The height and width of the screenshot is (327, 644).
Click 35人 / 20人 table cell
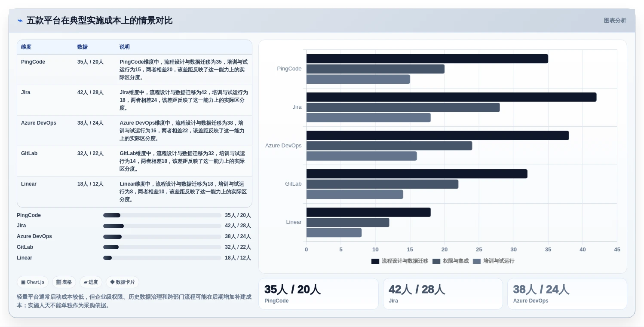[90, 62]
